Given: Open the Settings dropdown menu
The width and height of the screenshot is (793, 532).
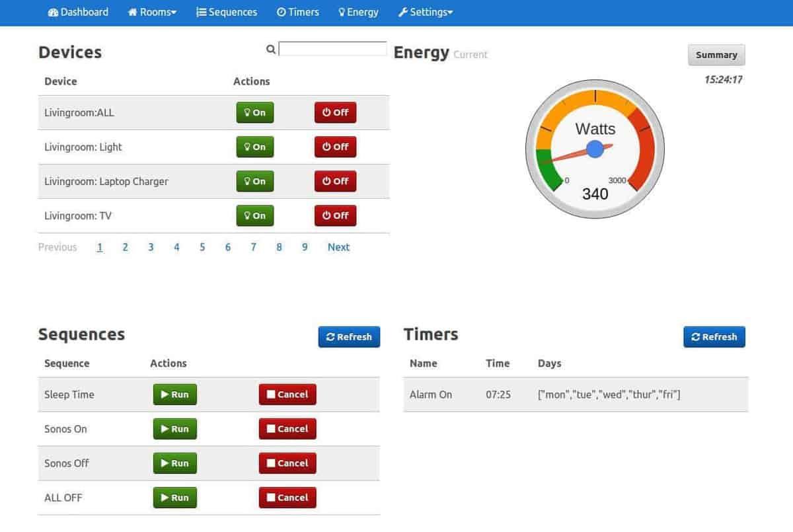Looking at the screenshot, I should tap(426, 13).
